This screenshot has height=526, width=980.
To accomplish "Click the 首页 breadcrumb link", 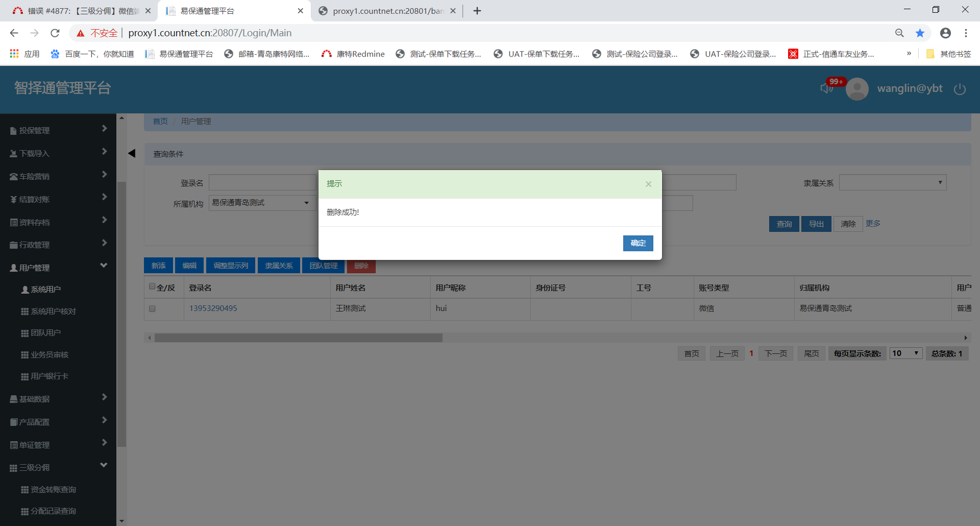I will 160,122.
